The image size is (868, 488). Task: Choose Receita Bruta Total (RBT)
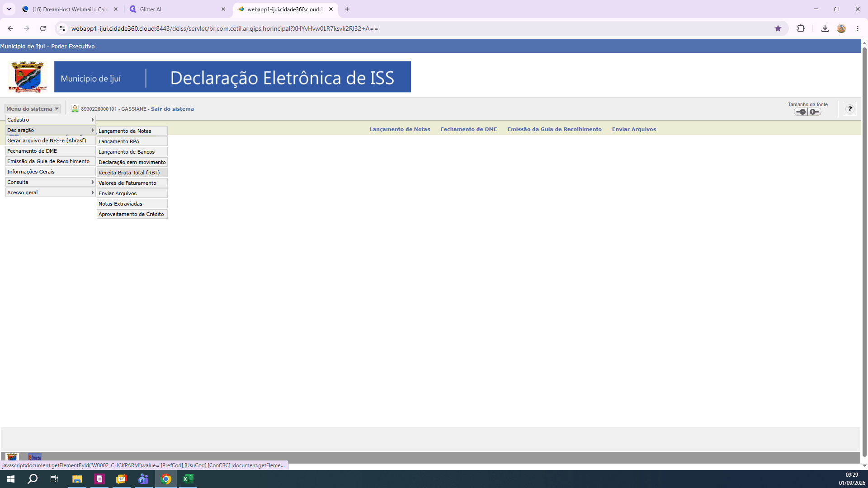tap(132, 173)
